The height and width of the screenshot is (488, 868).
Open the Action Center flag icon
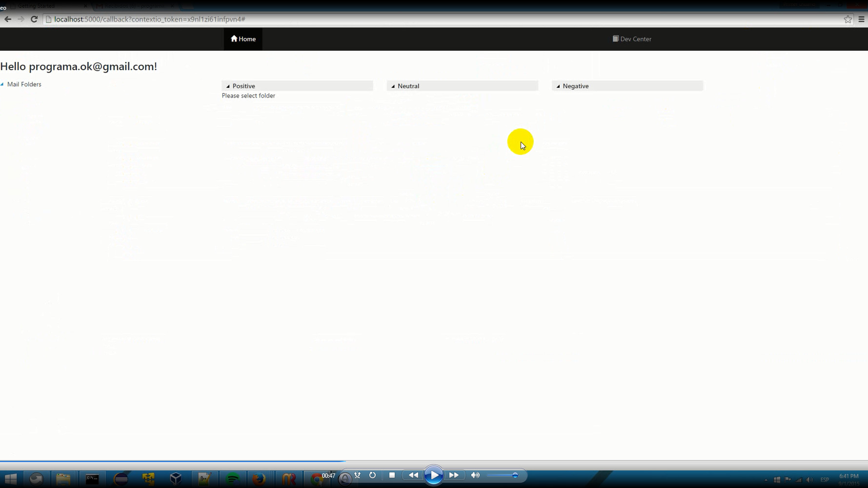(788, 480)
